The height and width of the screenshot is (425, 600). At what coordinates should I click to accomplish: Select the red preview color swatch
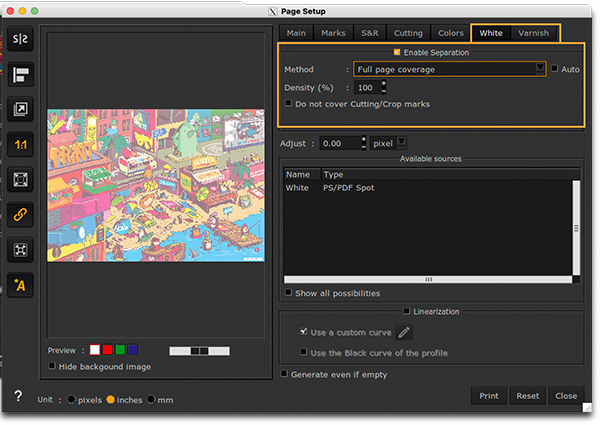click(x=108, y=350)
